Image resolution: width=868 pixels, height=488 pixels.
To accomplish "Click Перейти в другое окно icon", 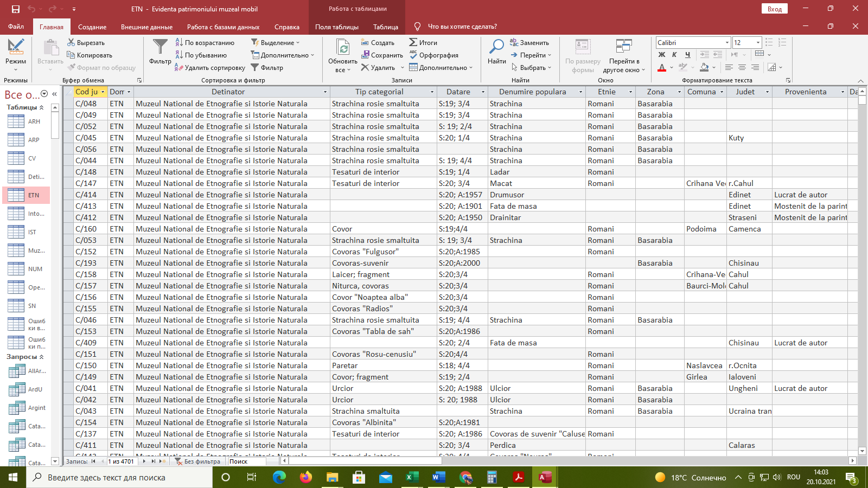I will tap(624, 46).
